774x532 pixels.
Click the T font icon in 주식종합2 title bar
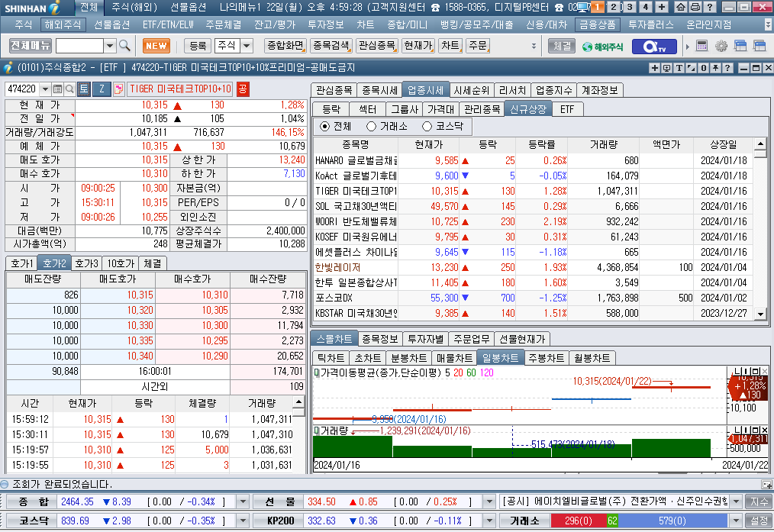point(679,68)
